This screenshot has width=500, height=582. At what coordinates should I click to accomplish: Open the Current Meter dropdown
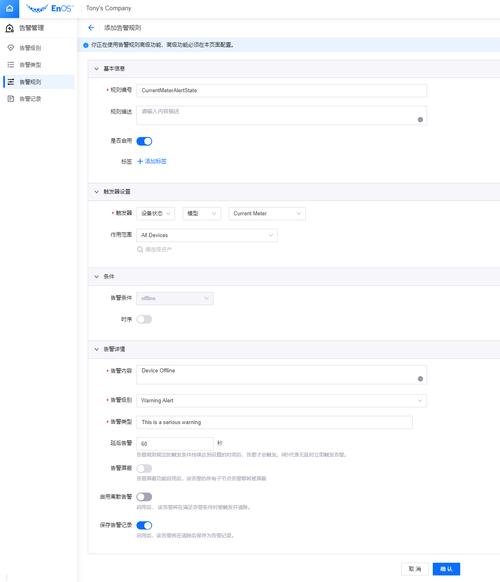pyautogui.click(x=267, y=213)
